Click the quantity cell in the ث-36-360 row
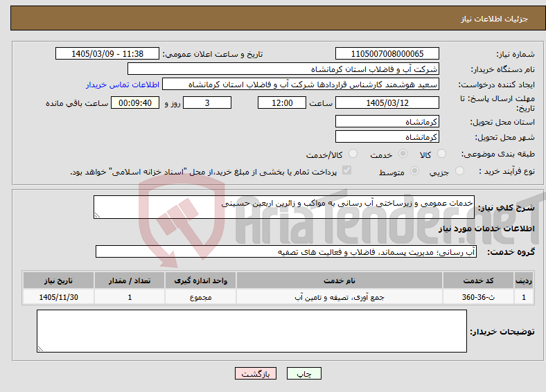546x392 pixels. [130, 297]
